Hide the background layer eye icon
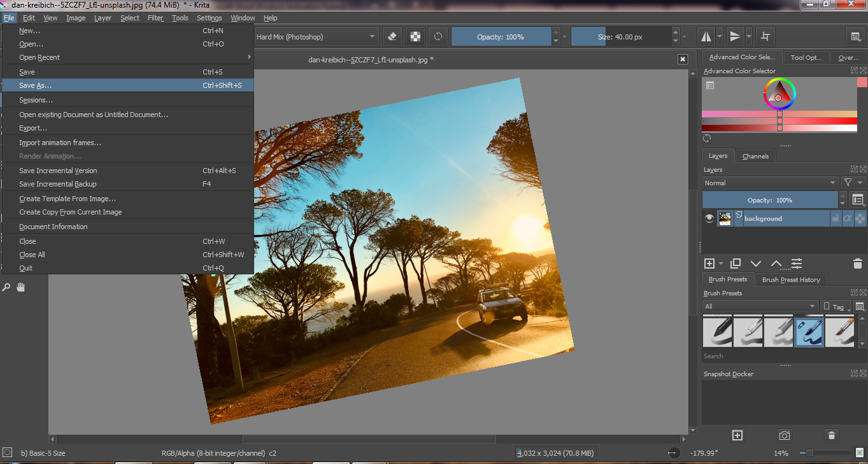The width and height of the screenshot is (868, 464). pyautogui.click(x=709, y=218)
